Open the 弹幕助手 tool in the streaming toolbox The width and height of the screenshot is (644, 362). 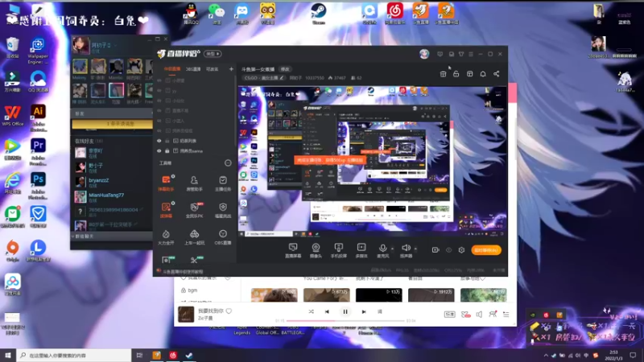166,183
